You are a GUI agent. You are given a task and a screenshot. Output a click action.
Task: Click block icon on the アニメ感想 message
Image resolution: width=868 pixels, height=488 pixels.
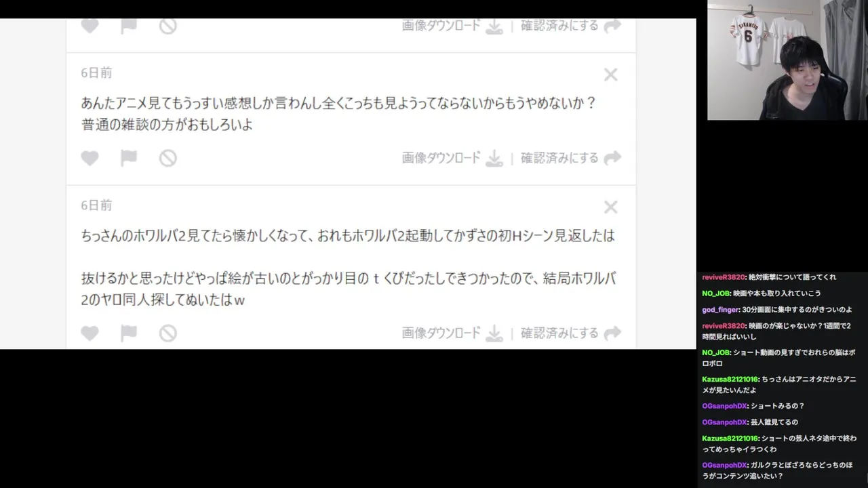pos(168,158)
